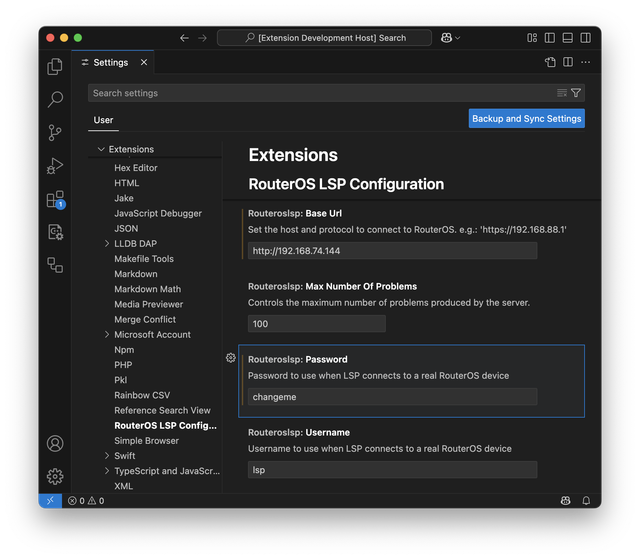Expand TypeScript and JavaScript tree item
The height and width of the screenshot is (559, 640).
(x=107, y=471)
